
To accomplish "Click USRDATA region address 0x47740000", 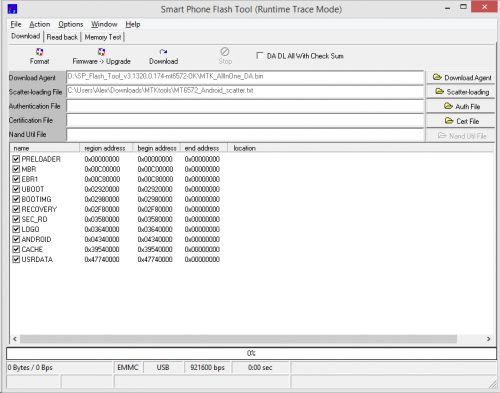I will pos(102,259).
